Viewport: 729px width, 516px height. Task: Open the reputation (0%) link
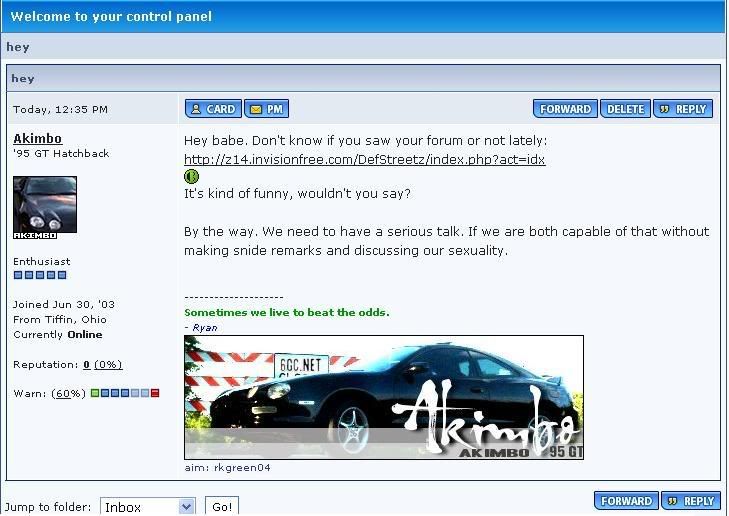(108, 364)
